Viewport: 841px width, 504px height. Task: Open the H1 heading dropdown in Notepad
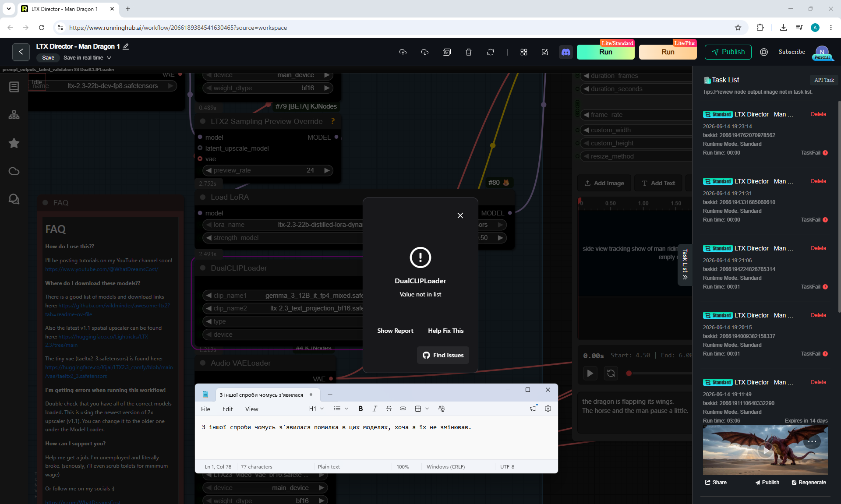[316, 409]
